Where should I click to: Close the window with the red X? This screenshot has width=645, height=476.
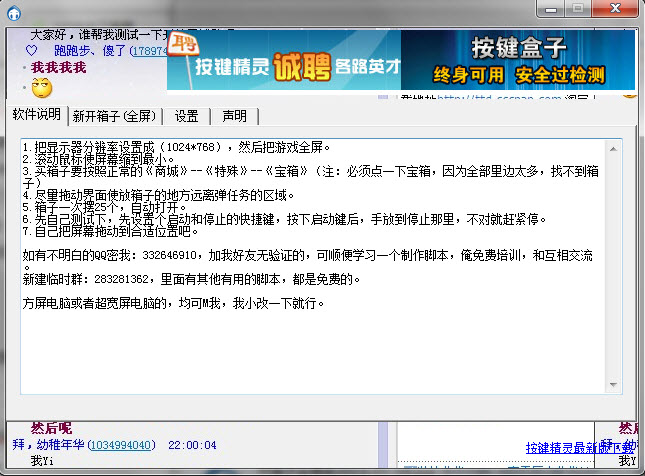615,9
